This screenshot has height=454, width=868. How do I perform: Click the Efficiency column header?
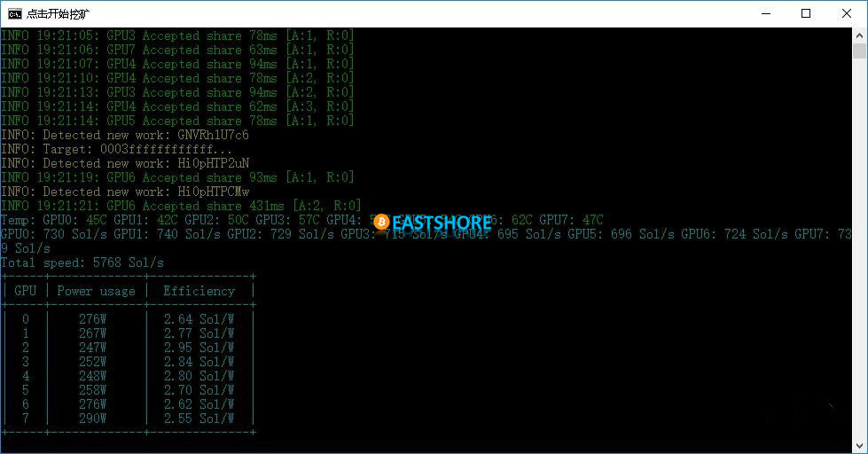199,291
